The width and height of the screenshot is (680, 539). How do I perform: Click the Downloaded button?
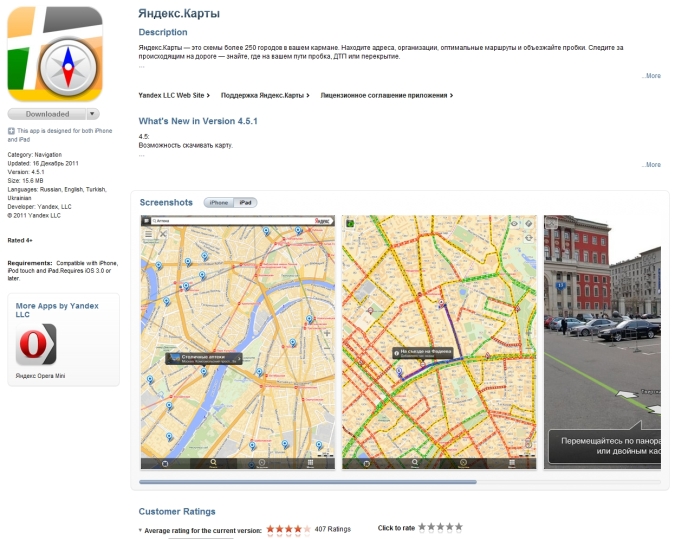(47, 114)
